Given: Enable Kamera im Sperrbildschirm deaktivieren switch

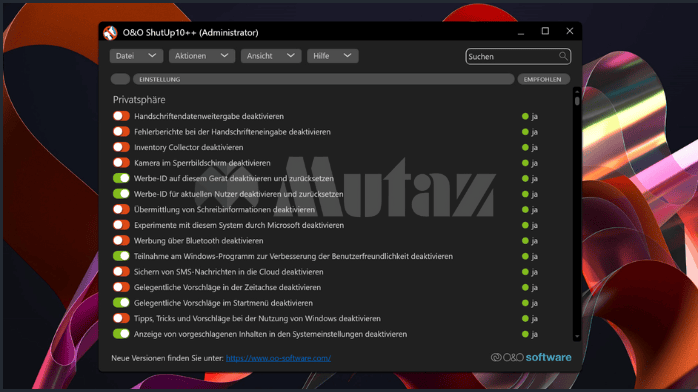Looking at the screenshot, I should pos(121,163).
